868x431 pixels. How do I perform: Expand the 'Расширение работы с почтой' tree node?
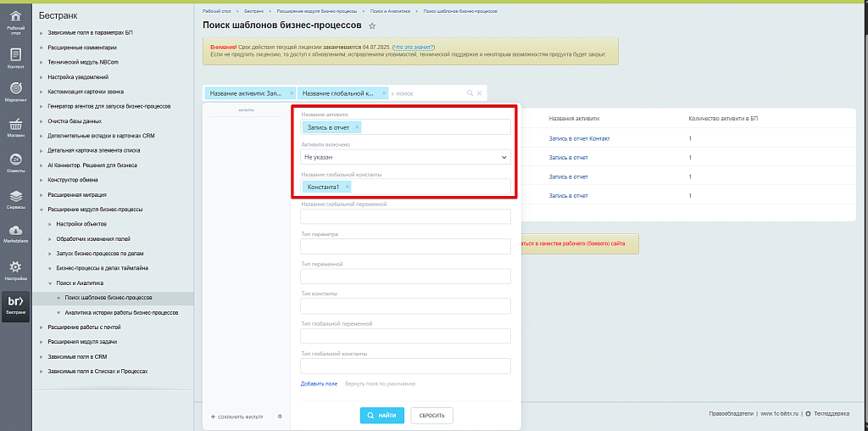pos(41,327)
